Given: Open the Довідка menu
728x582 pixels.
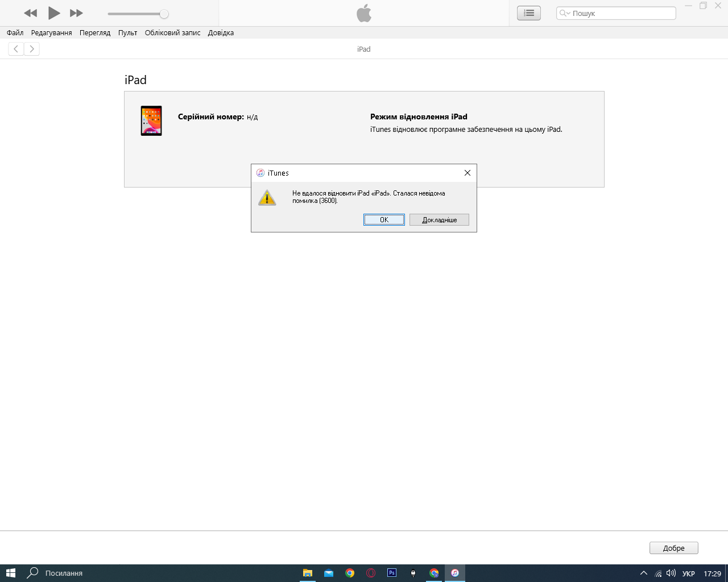Looking at the screenshot, I should [221, 32].
